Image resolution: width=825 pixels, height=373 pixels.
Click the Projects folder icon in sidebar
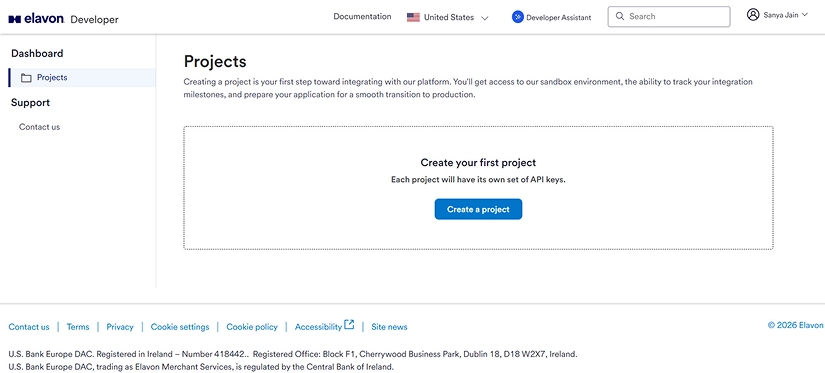pyautogui.click(x=26, y=78)
